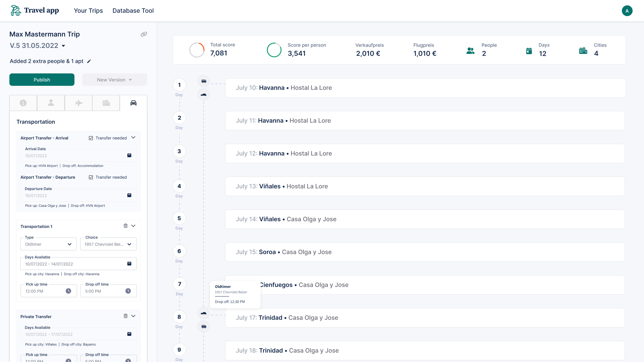644x362 pixels.
Task: Click Drop off time clock icon in Transportation 1
Action: pyautogui.click(x=128, y=291)
